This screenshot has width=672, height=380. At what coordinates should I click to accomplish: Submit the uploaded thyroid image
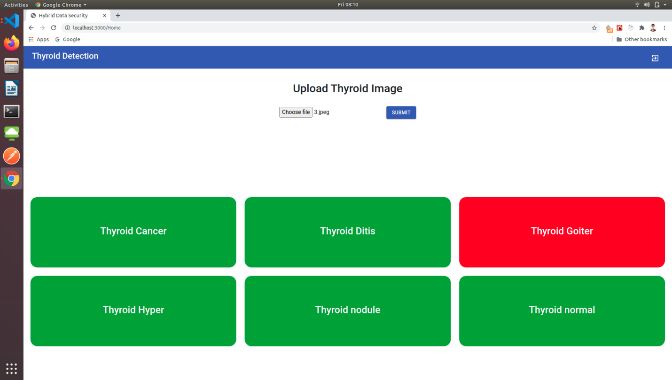[x=401, y=112]
